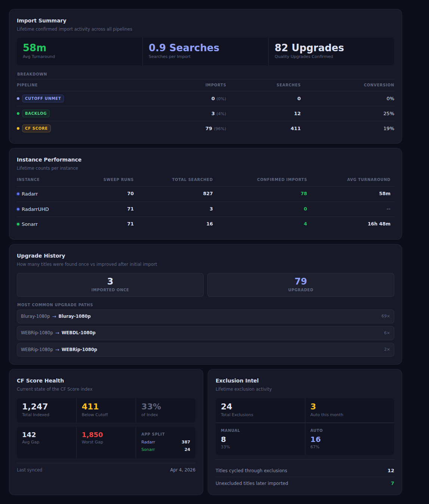Toggle the BACKLOG pipeline badge
The image size is (429, 504).
(x=36, y=113)
